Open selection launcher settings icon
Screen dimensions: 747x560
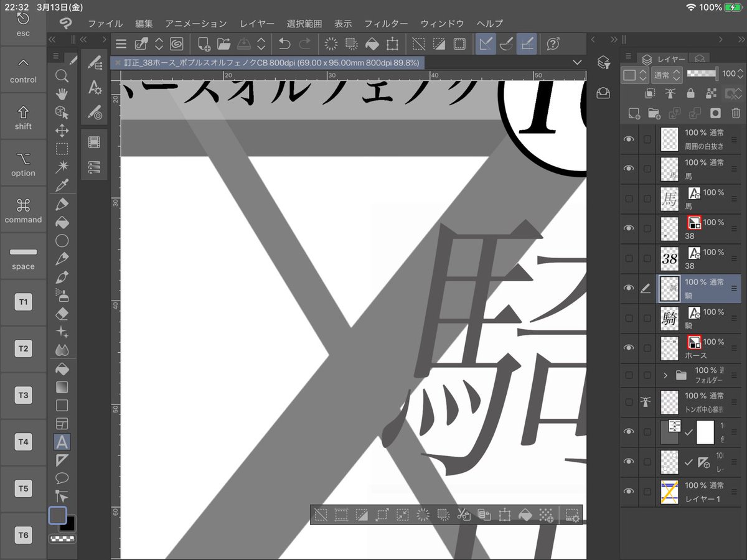point(571,515)
